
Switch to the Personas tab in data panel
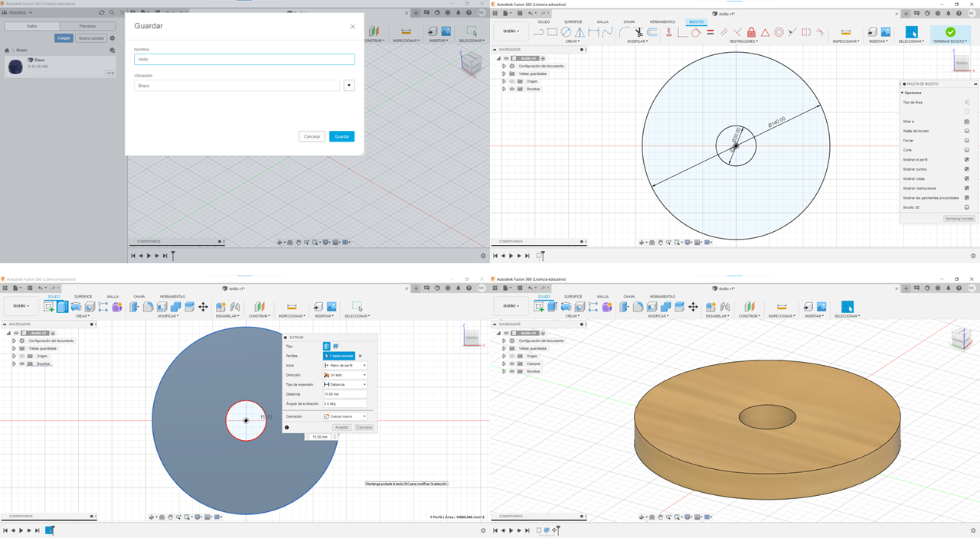[x=87, y=26]
